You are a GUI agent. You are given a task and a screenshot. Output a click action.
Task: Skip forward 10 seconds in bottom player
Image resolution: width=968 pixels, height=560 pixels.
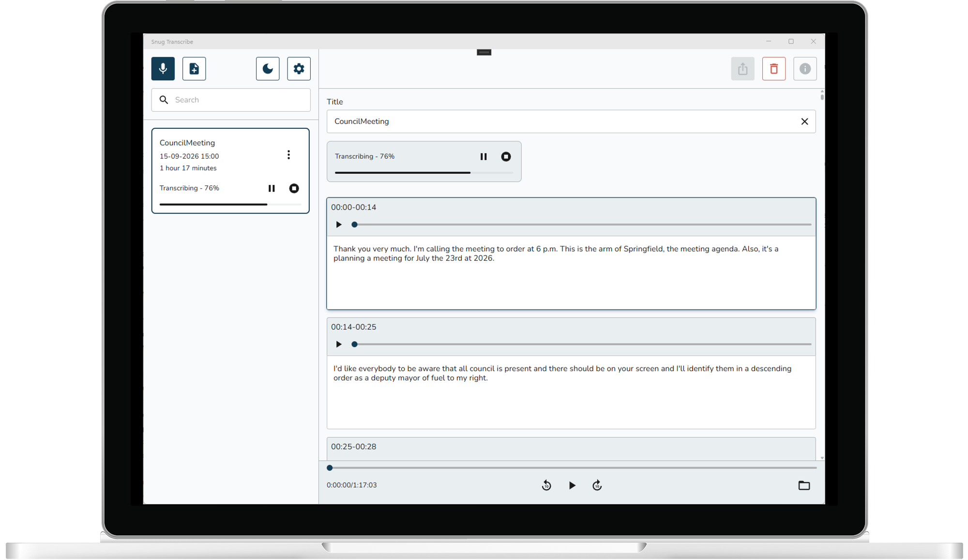tap(597, 485)
